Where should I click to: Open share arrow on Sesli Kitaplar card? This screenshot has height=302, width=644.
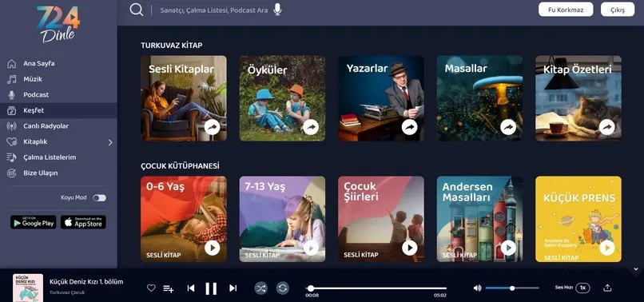click(x=213, y=127)
